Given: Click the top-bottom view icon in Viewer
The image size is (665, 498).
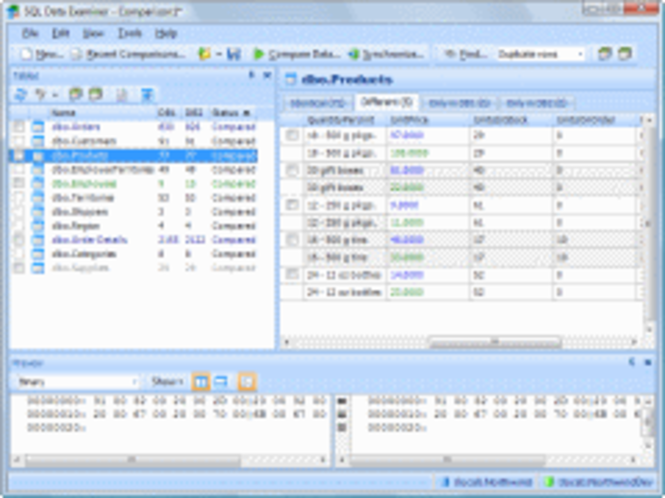Looking at the screenshot, I should tap(221, 382).
